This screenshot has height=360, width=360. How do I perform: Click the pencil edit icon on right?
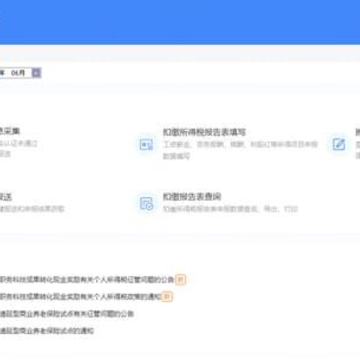339,144
